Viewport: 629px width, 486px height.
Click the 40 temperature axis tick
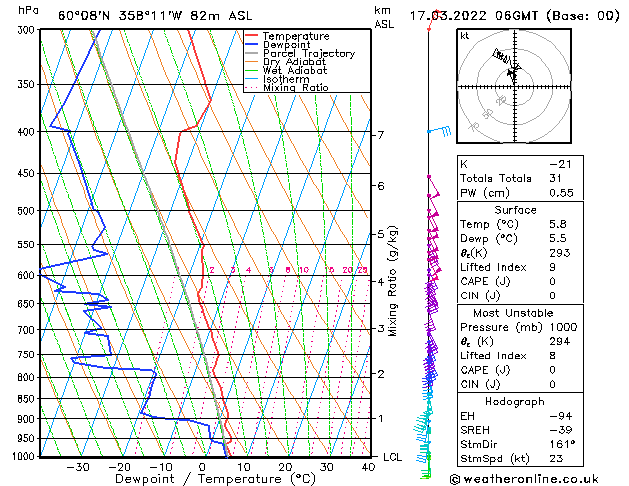[368, 467]
